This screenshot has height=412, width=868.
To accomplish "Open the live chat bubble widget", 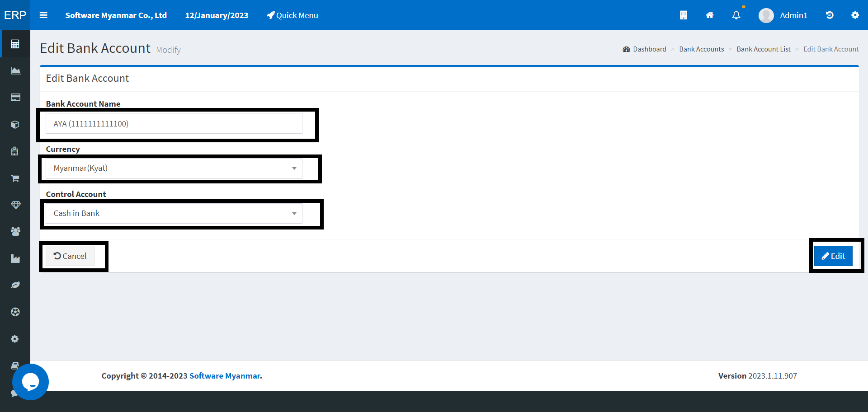I will click(x=30, y=382).
